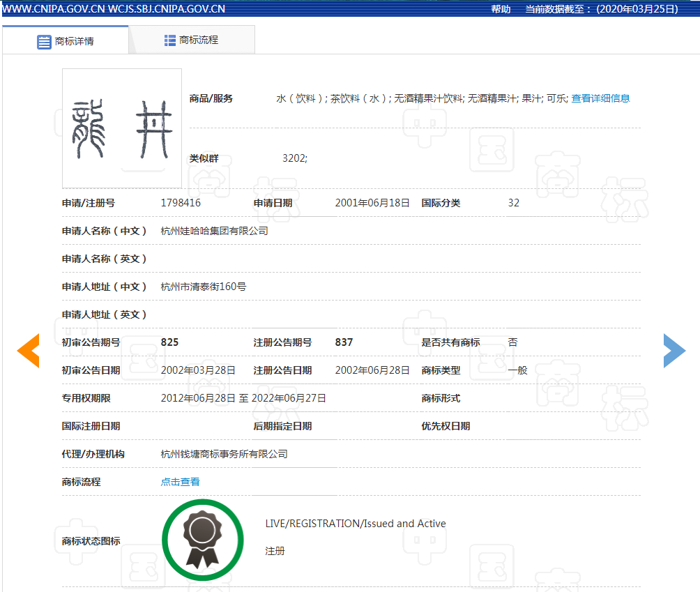
Task: Open the 商标详情 tab
Action: (65, 40)
